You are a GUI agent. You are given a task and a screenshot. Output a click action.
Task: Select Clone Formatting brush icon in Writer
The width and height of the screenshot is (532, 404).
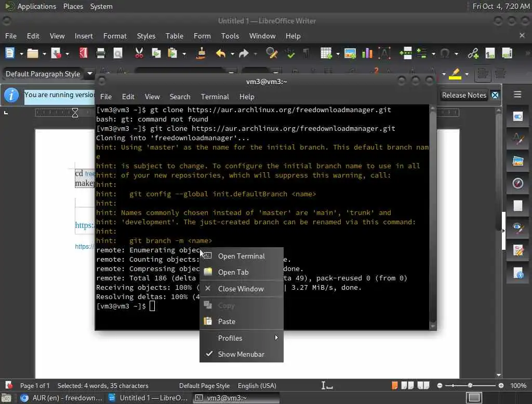coord(201,53)
